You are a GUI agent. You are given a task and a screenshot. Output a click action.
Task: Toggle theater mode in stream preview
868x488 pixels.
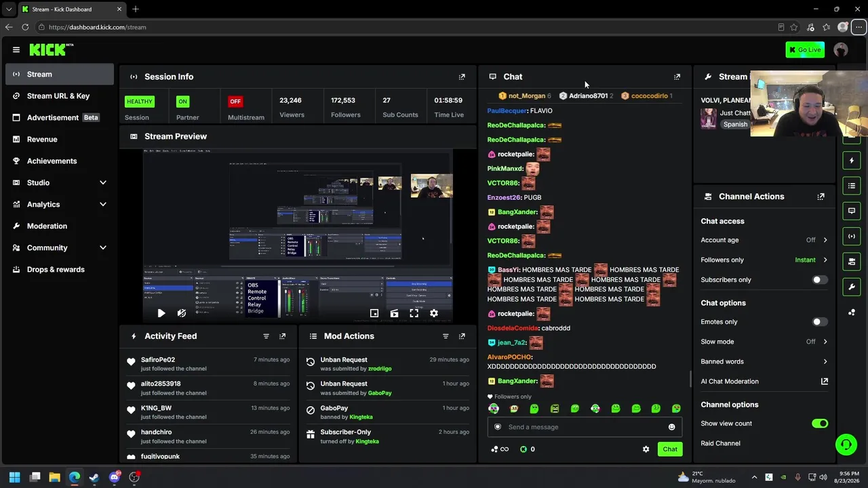coord(394,313)
